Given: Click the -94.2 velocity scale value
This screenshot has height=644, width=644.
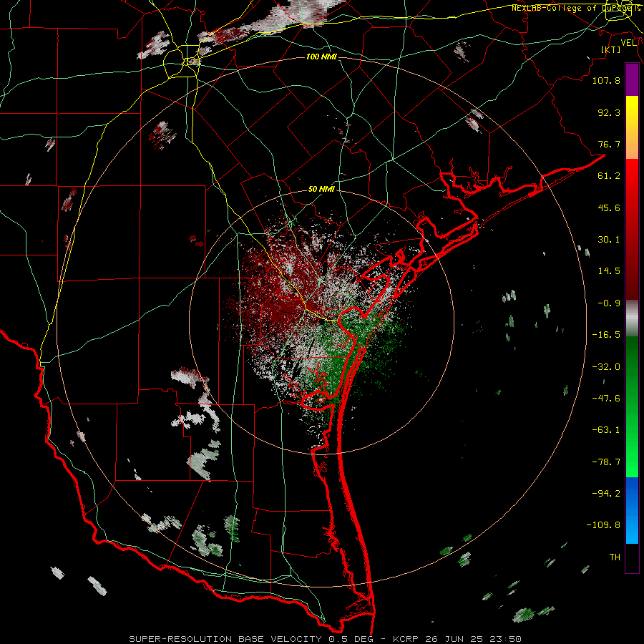Looking at the screenshot, I should 606,494.
